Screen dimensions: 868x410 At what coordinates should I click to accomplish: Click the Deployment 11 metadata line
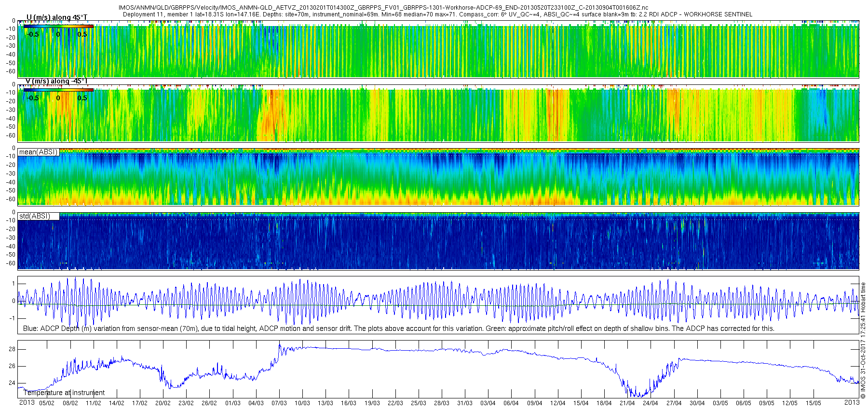pyautogui.click(x=437, y=14)
